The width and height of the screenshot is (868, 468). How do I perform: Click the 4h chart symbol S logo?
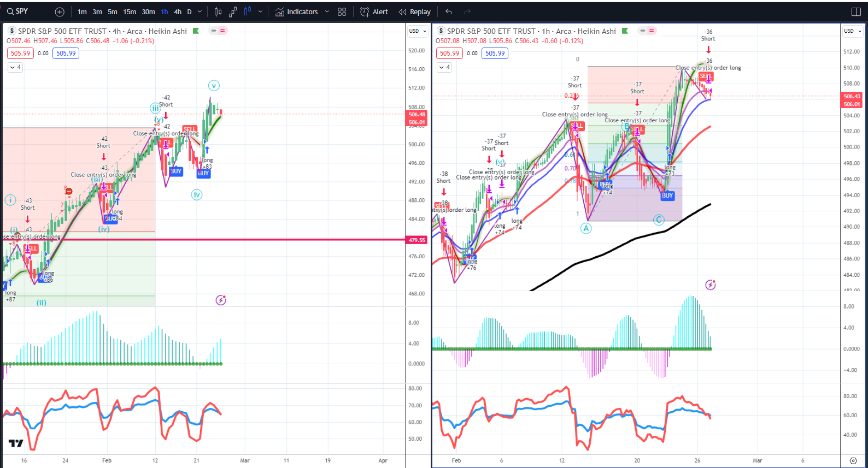click(12, 31)
